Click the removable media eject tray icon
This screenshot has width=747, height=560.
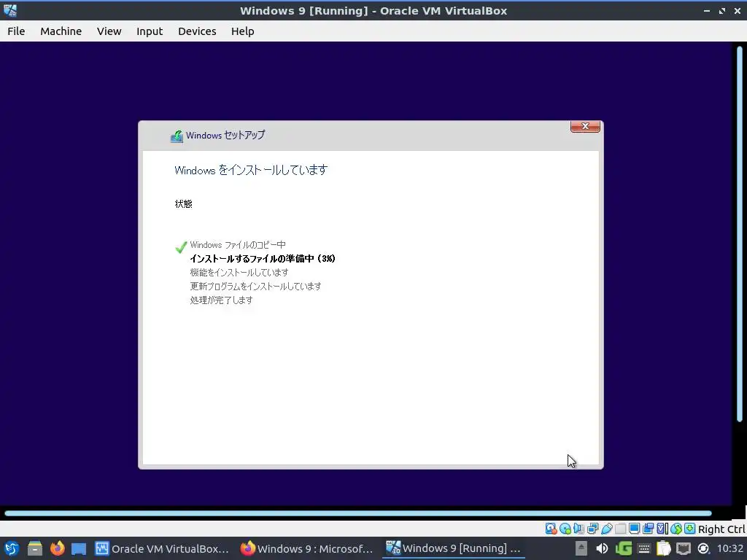581,548
